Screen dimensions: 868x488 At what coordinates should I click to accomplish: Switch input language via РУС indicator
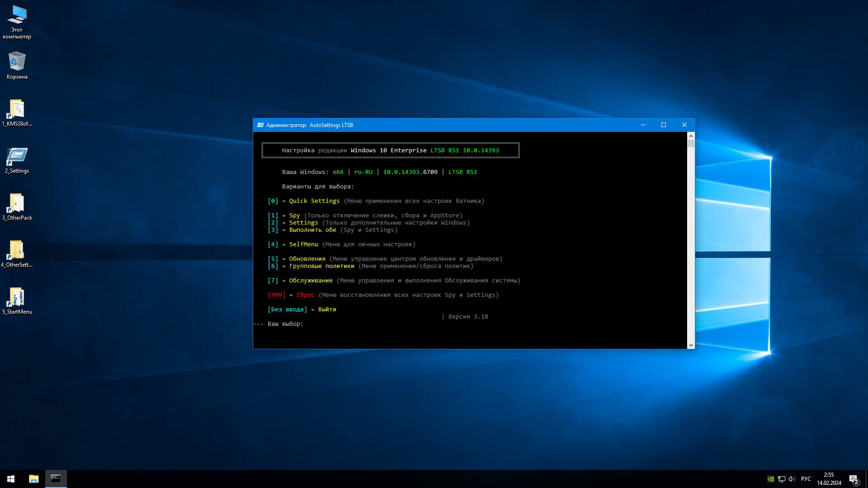pos(806,479)
